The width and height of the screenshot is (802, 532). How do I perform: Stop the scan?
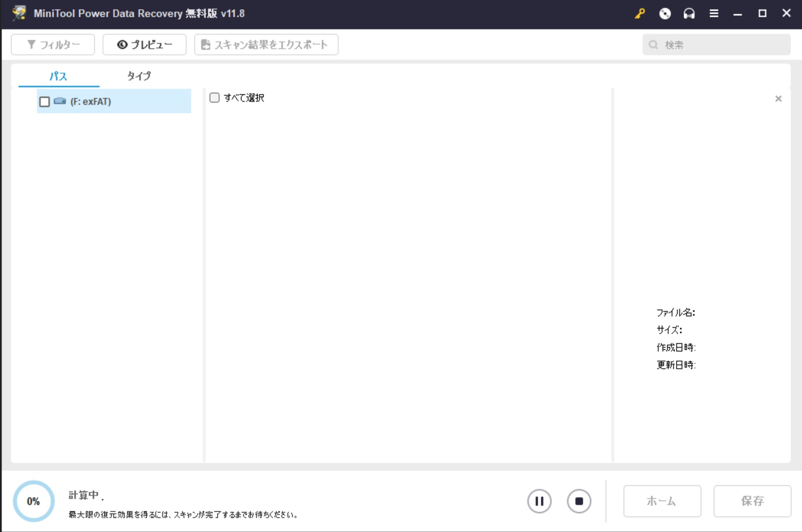(579, 501)
